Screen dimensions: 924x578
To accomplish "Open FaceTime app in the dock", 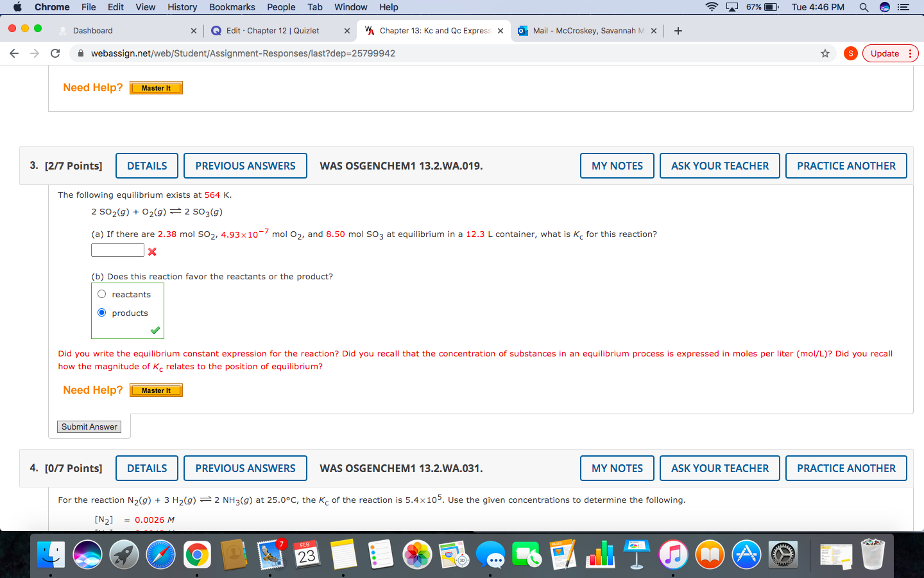I will tap(527, 554).
